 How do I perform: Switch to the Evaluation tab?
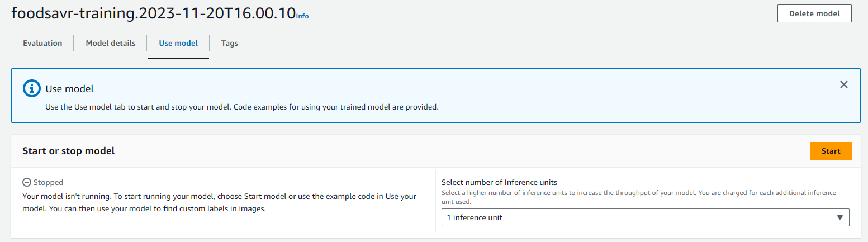pos(42,43)
